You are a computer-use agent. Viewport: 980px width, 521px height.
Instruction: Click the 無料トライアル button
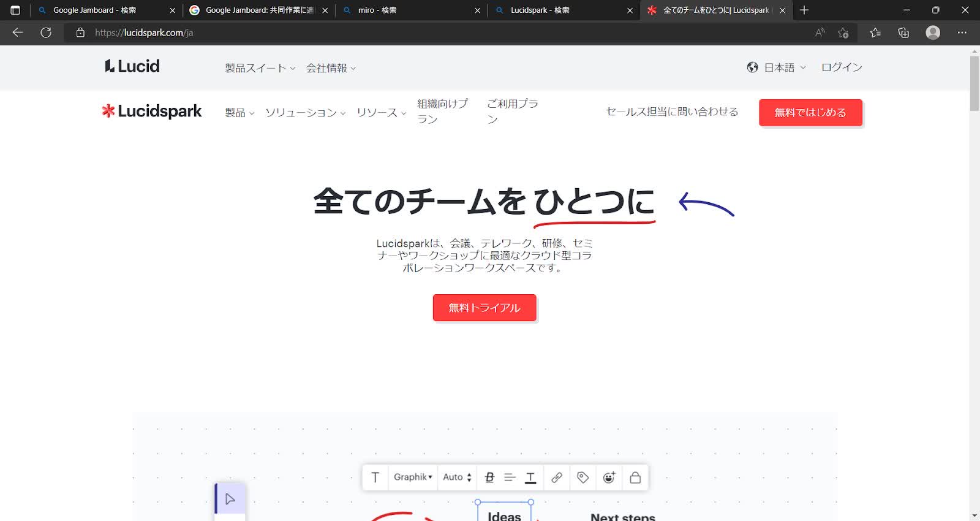point(484,308)
